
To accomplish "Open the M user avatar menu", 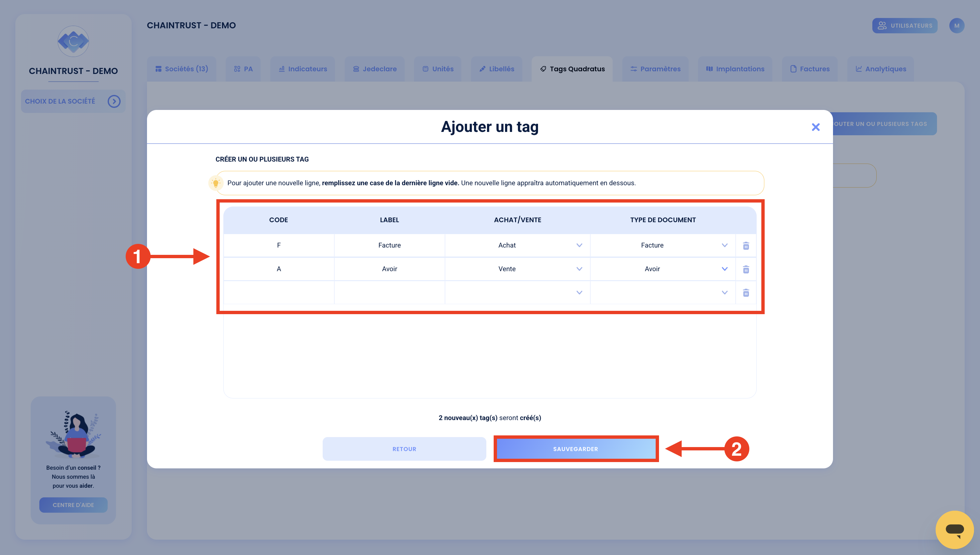I will coord(956,26).
